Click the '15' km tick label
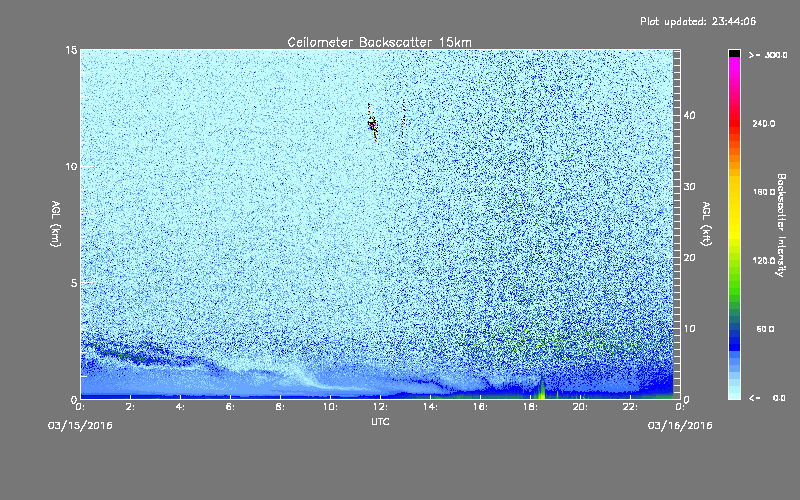 [71, 50]
